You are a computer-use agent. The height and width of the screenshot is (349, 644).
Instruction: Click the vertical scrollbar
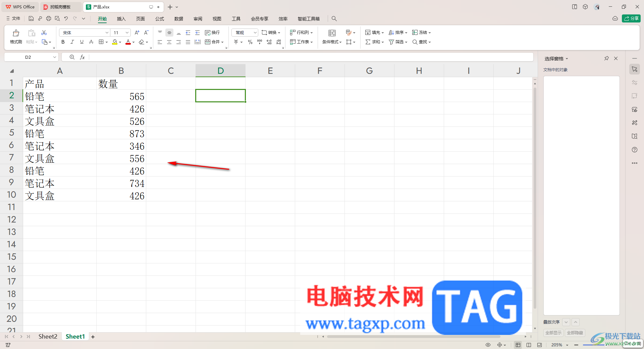click(535, 198)
